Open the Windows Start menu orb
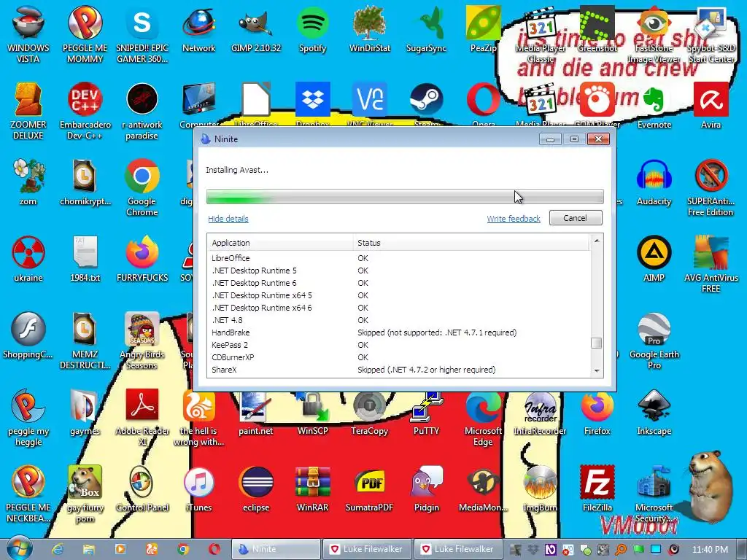This screenshot has height=560, width=747. coord(19,548)
